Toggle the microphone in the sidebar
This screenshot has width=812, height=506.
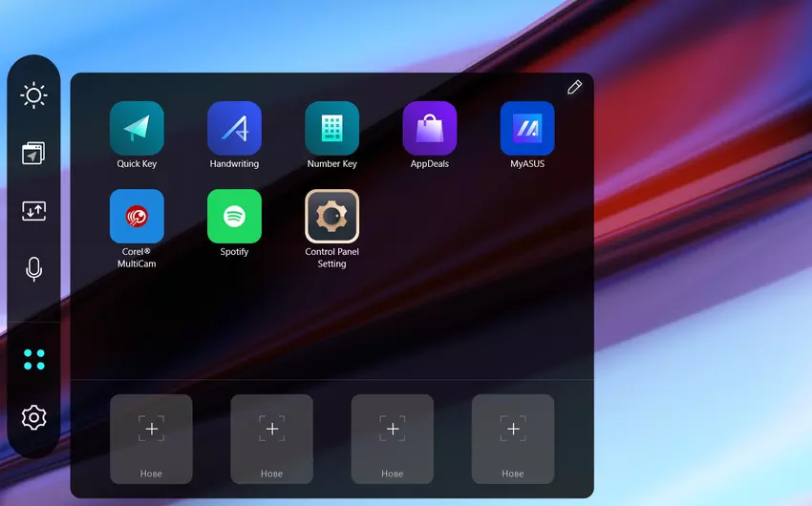point(33,269)
